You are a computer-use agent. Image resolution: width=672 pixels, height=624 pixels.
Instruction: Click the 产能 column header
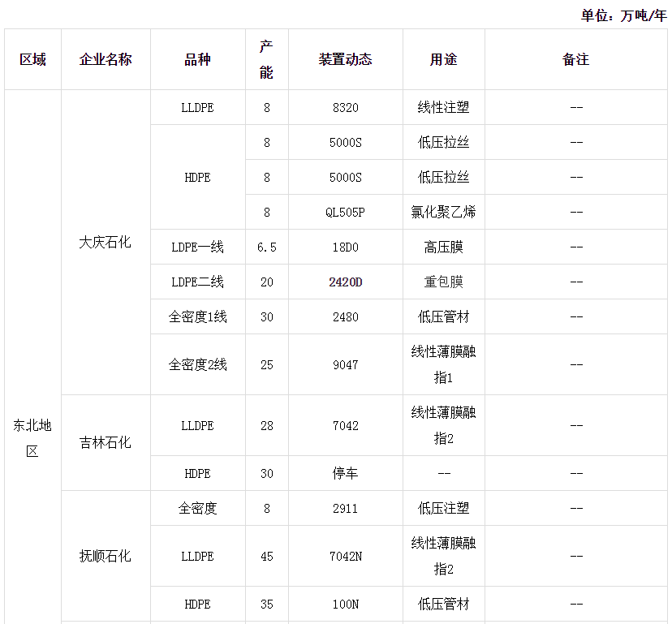point(266,59)
